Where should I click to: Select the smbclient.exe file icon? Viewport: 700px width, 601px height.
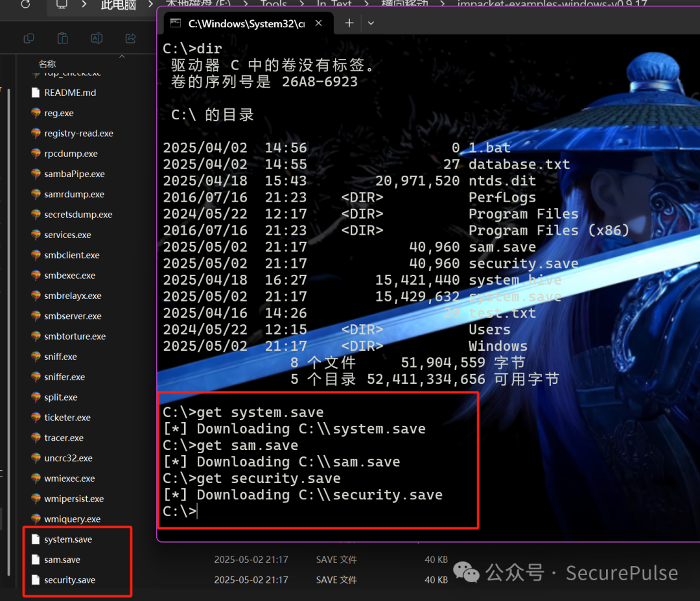coord(36,255)
